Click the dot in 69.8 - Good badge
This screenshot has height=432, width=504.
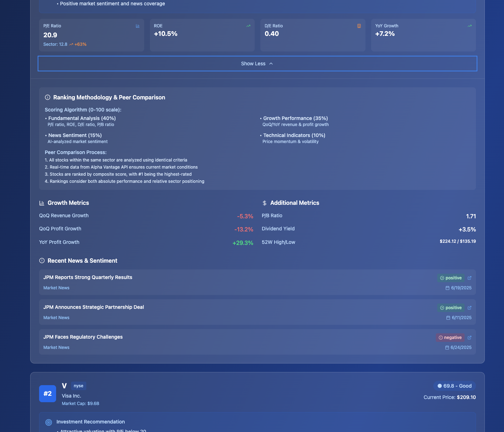[440, 386]
